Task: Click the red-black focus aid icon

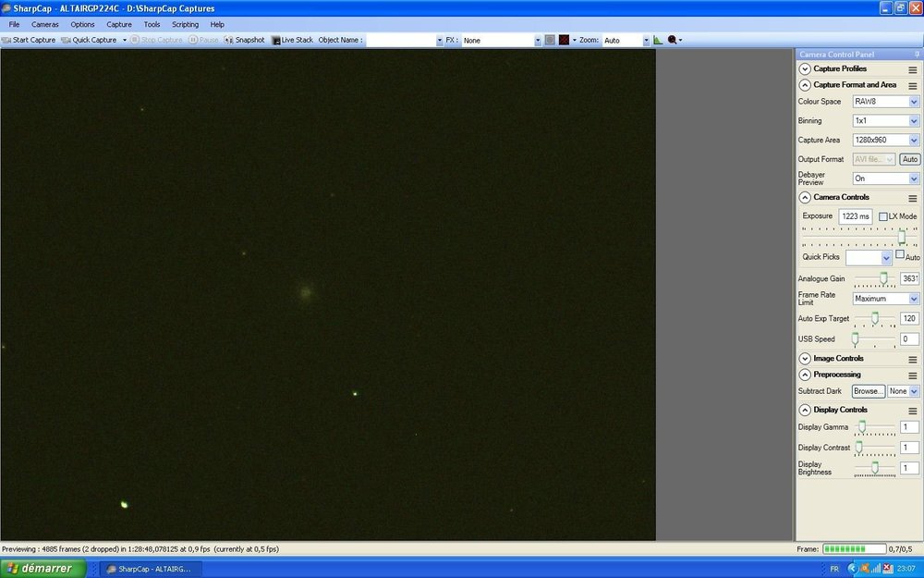Action: [x=564, y=40]
